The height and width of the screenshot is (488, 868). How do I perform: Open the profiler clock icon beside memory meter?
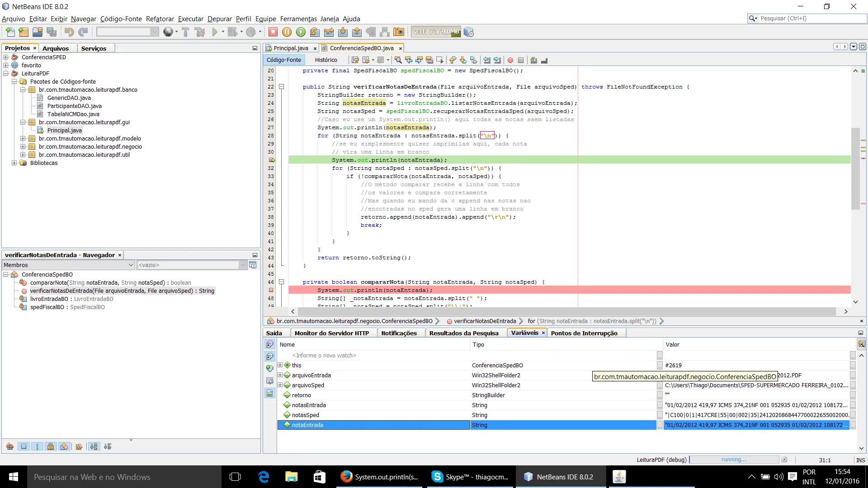click(469, 32)
